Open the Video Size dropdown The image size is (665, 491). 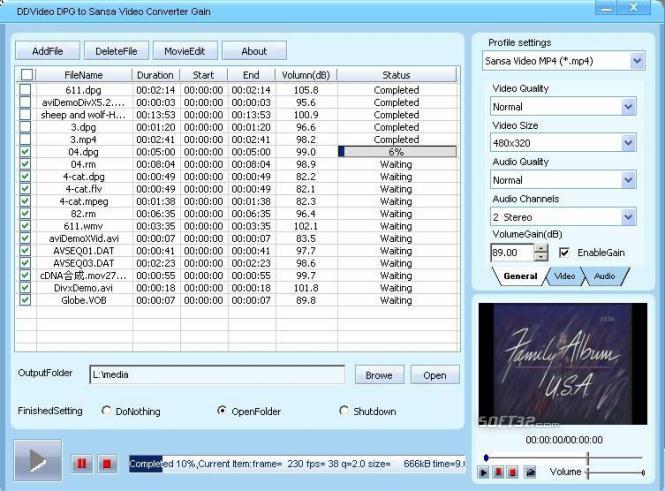(x=628, y=143)
